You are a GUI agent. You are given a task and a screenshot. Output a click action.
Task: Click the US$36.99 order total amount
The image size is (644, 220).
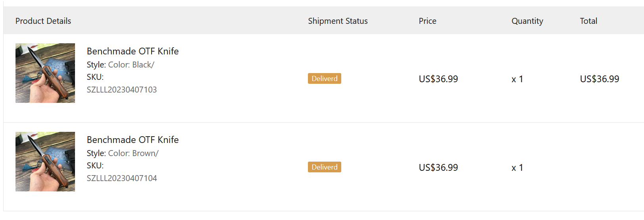coord(599,79)
